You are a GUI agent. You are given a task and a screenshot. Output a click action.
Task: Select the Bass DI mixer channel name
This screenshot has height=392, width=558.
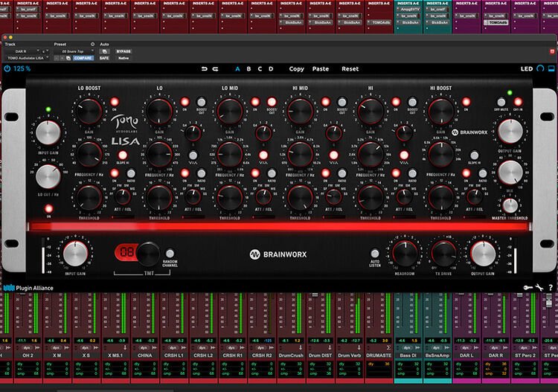(408, 356)
